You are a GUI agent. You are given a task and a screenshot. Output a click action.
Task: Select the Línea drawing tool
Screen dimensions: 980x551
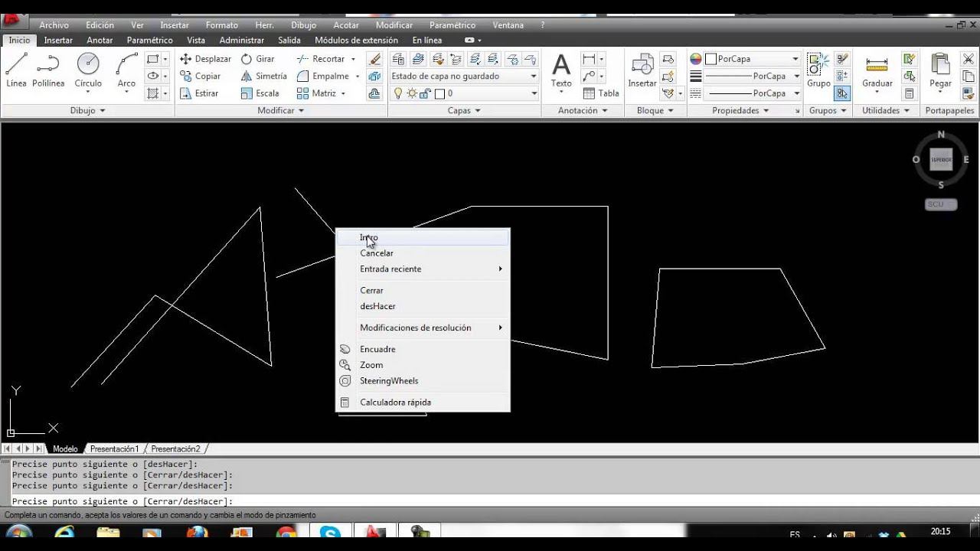click(16, 70)
